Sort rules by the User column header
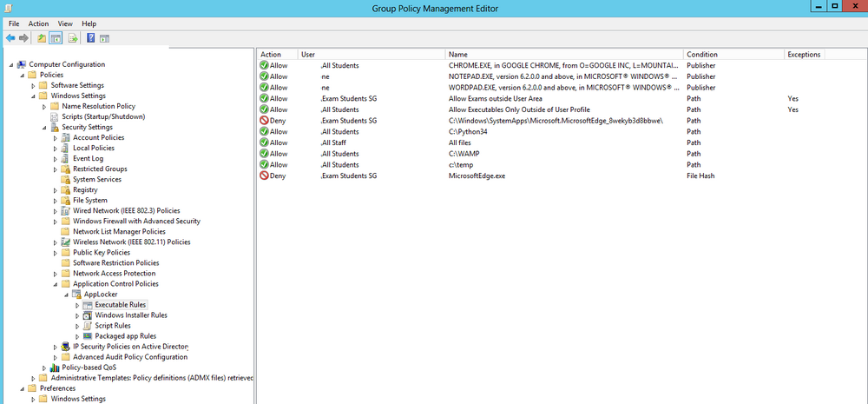The width and height of the screenshot is (868, 404). [x=372, y=55]
